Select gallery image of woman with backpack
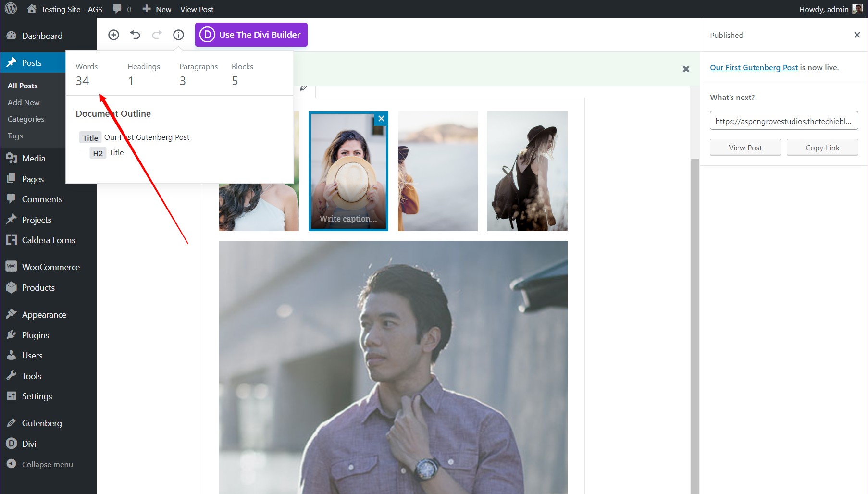 pos(527,171)
